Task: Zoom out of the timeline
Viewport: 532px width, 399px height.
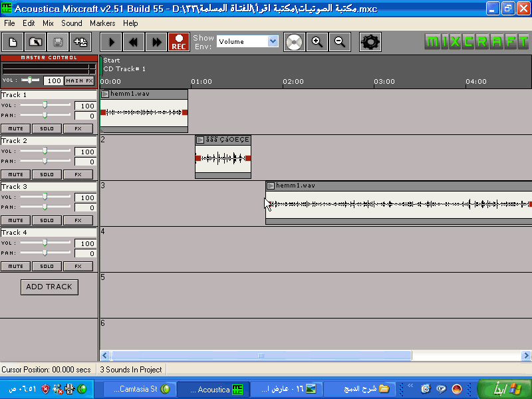Action: tap(340, 42)
